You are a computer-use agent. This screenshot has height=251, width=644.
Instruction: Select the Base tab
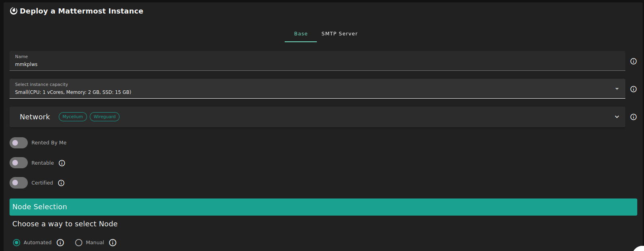click(301, 34)
